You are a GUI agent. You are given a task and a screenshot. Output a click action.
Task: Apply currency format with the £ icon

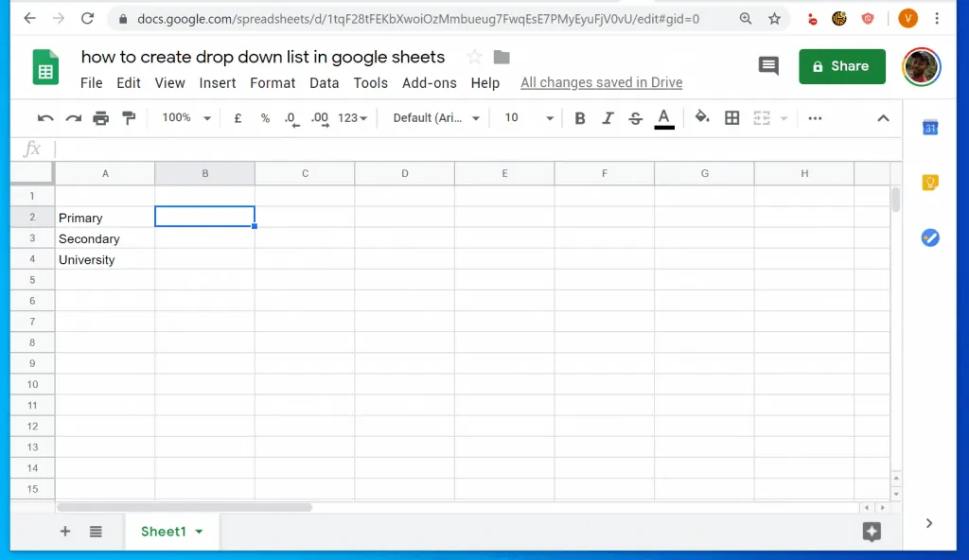(x=237, y=117)
